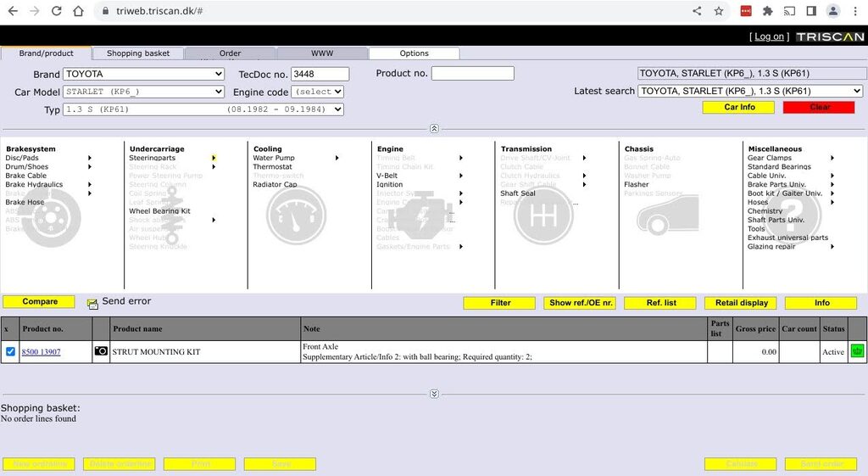Uncheck the product 8500 13907 checkbox
Screen dimensions: 868x476
point(10,351)
